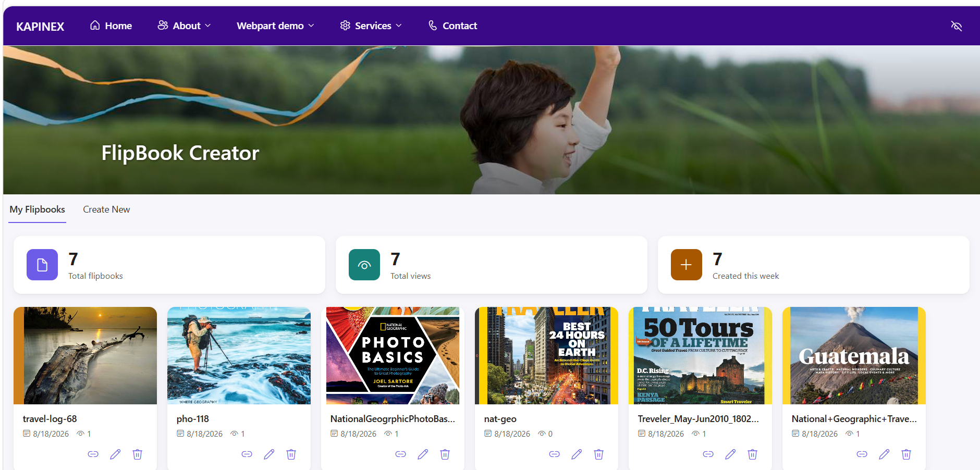This screenshot has height=470, width=980.
Task: Copy link icon for Treveler_May-Jun2010 flipbook
Action: pos(708,454)
